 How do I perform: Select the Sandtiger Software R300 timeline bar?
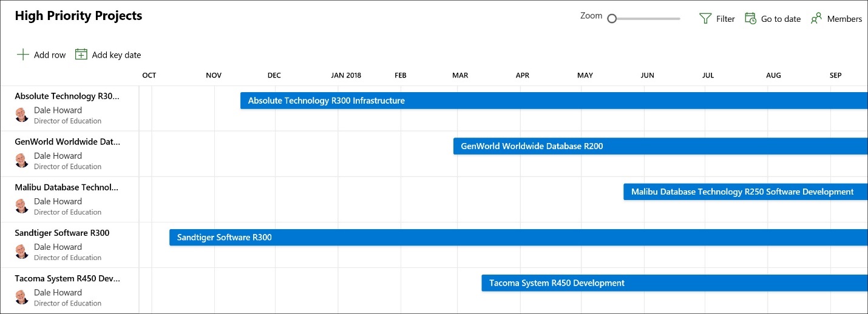click(x=518, y=238)
